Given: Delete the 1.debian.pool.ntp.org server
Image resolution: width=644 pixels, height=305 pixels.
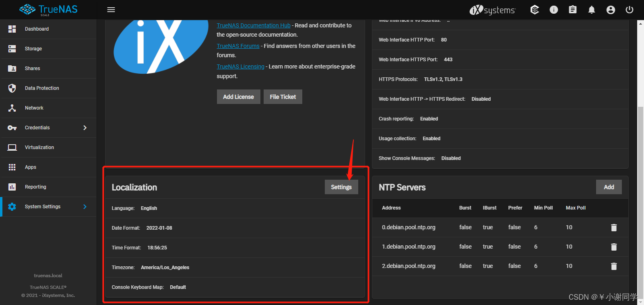Looking at the screenshot, I should pyautogui.click(x=614, y=247).
